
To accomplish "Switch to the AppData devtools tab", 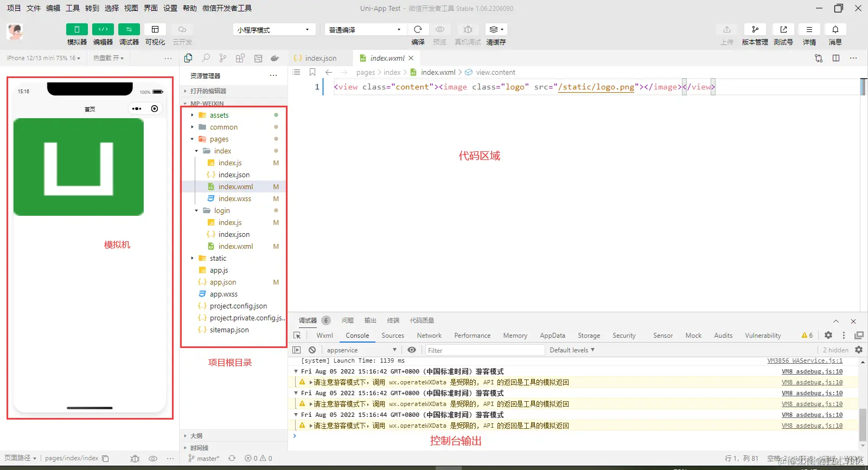I will pos(552,336).
